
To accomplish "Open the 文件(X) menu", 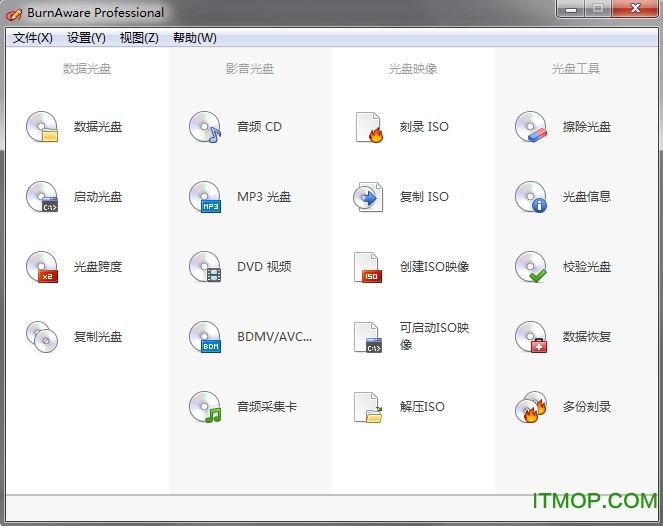I will click(32, 38).
